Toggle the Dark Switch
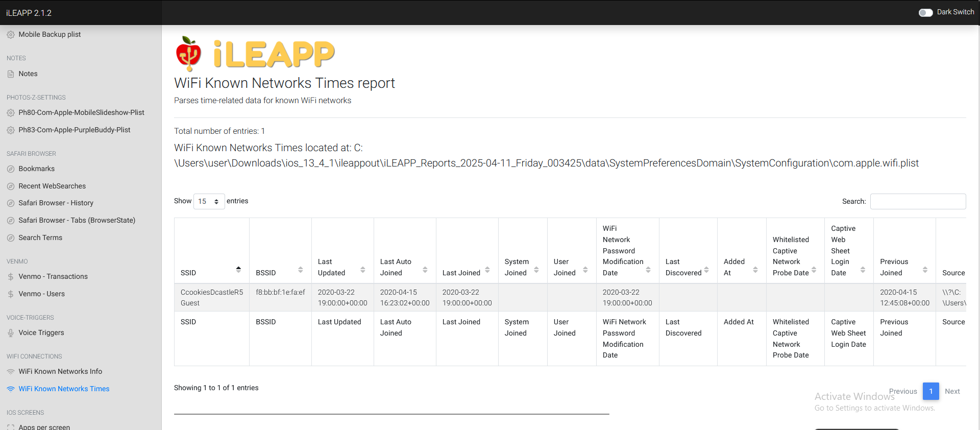The height and width of the screenshot is (430, 980). 925,12
